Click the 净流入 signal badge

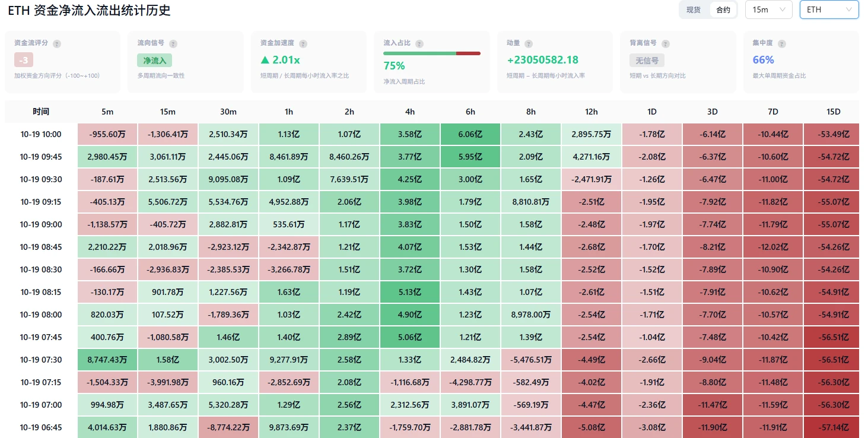coord(155,60)
